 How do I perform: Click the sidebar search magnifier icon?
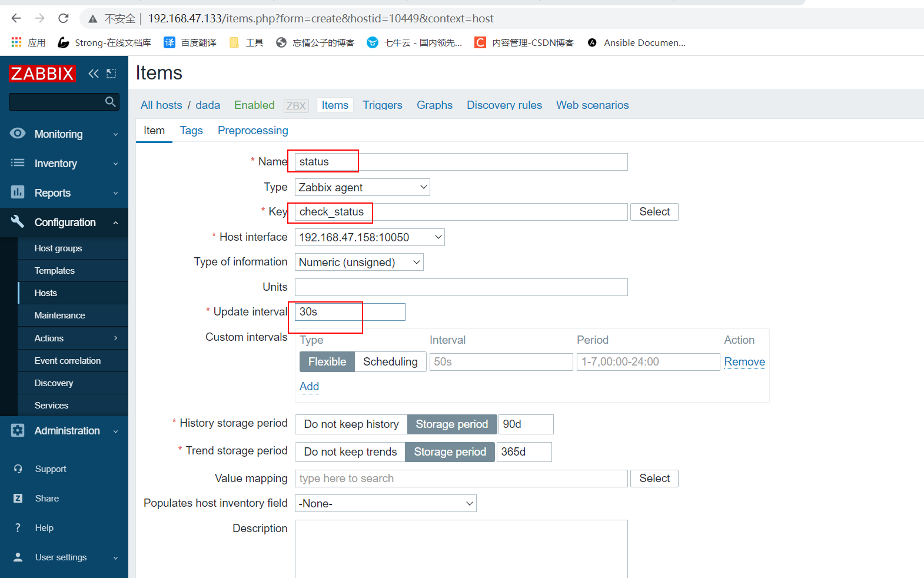click(x=110, y=102)
